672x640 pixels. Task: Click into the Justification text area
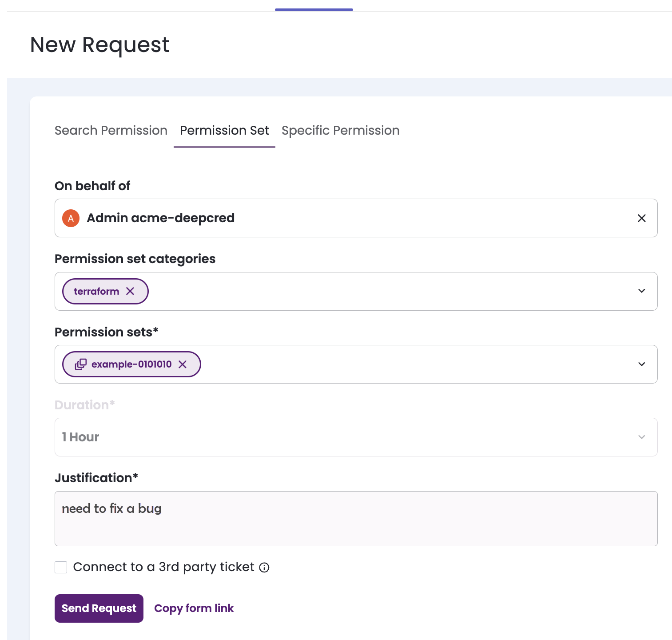pos(356,519)
